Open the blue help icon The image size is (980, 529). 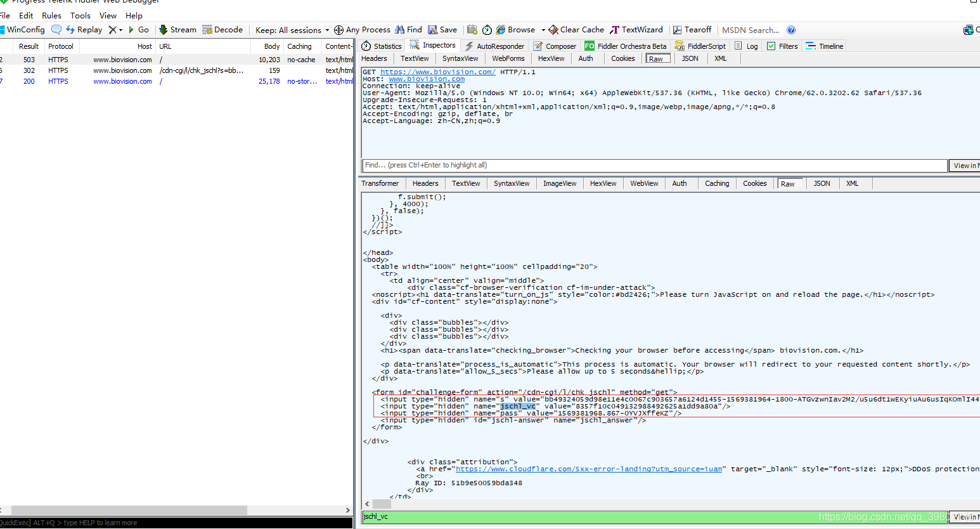pyautogui.click(x=791, y=30)
